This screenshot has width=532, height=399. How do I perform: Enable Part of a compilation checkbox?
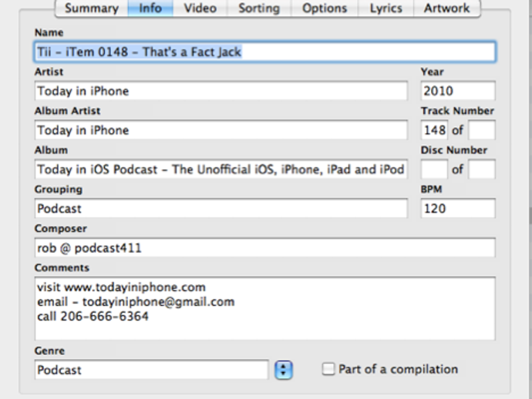pos(328,369)
